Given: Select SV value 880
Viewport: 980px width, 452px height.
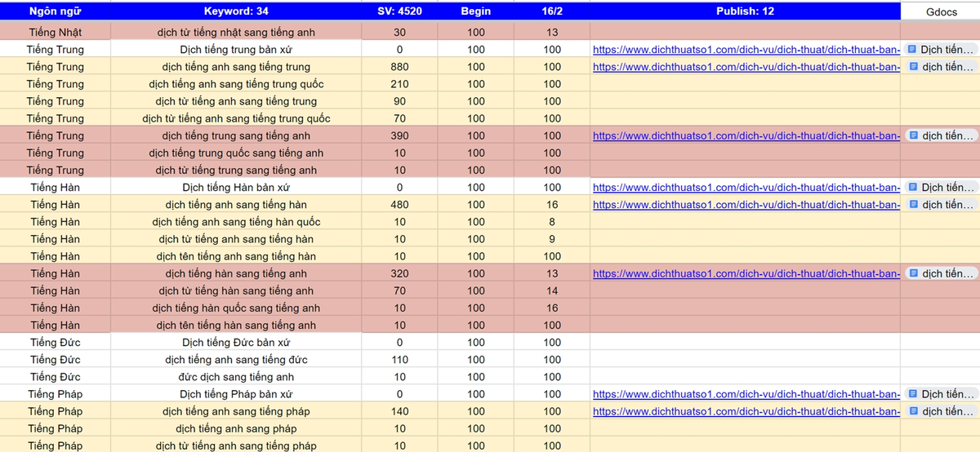Looking at the screenshot, I should (399, 67).
